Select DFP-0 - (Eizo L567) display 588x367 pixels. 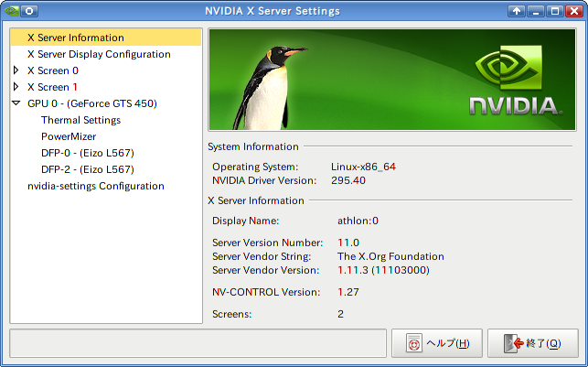(88, 153)
